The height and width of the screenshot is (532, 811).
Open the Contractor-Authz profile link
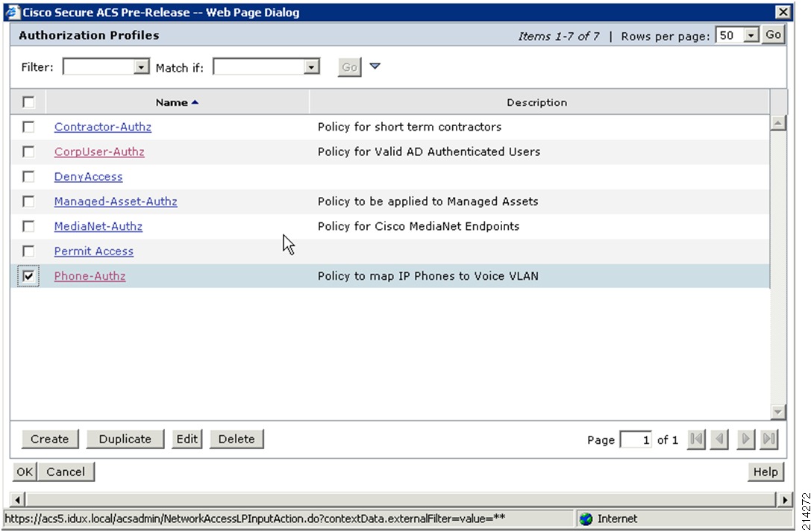103,127
